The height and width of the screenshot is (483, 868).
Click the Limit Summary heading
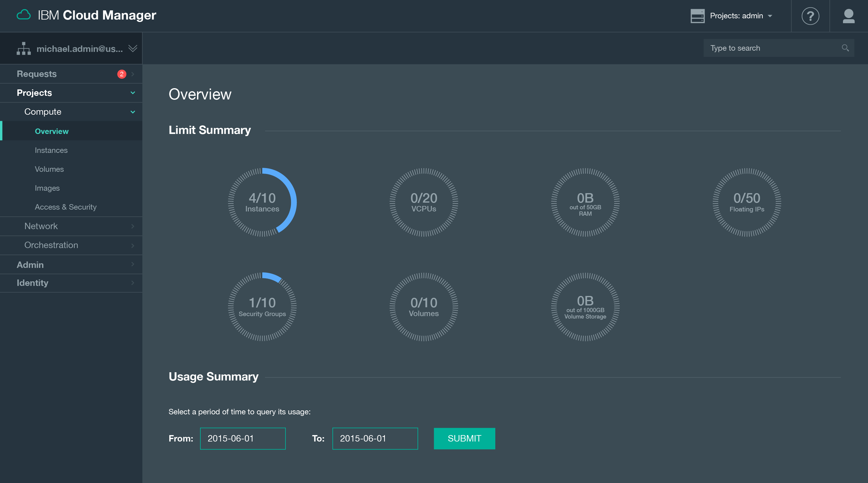pyautogui.click(x=210, y=130)
